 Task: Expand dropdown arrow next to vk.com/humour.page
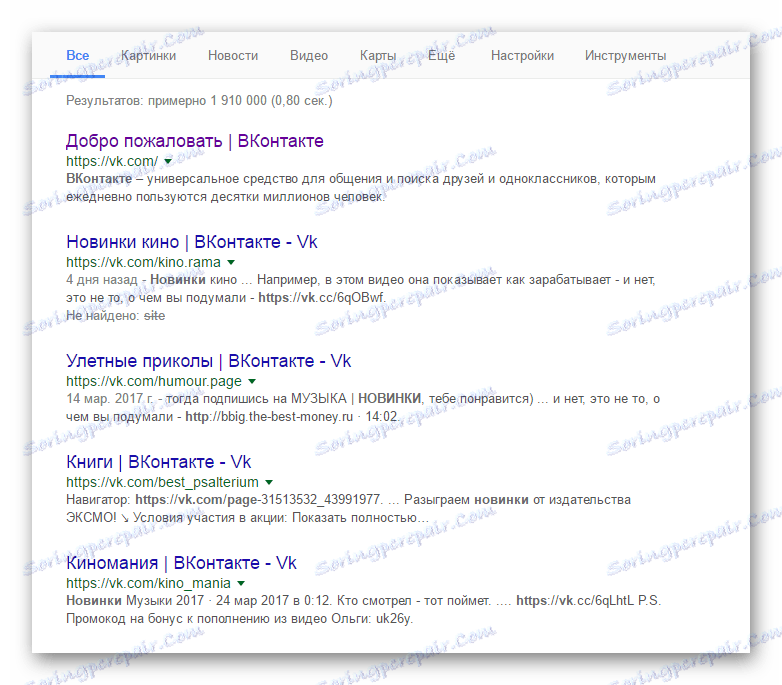pyautogui.click(x=252, y=381)
